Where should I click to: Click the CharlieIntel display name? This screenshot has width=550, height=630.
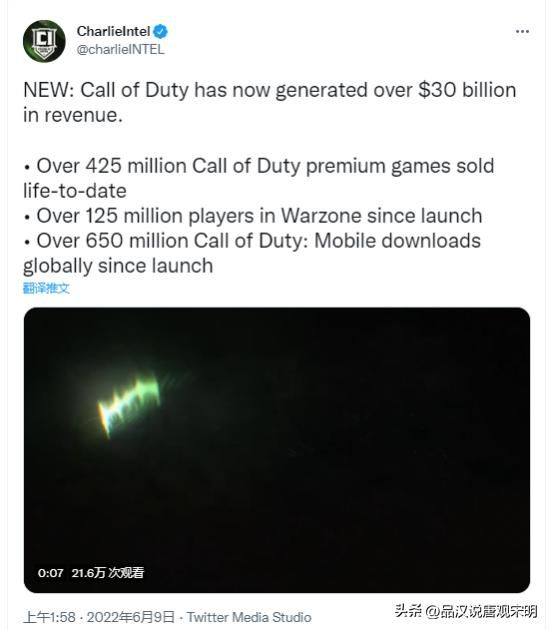click(114, 31)
